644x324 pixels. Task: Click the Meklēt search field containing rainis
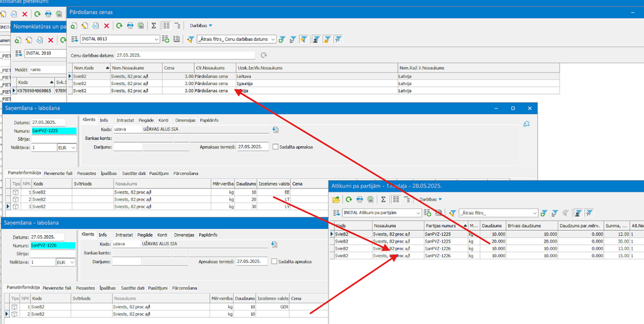(x=47, y=70)
